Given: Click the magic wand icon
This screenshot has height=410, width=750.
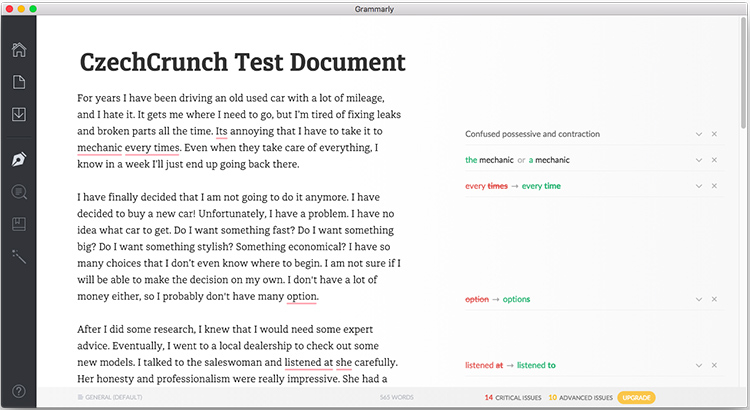Looking at the screenshot, I should click(x=18, y=258).
